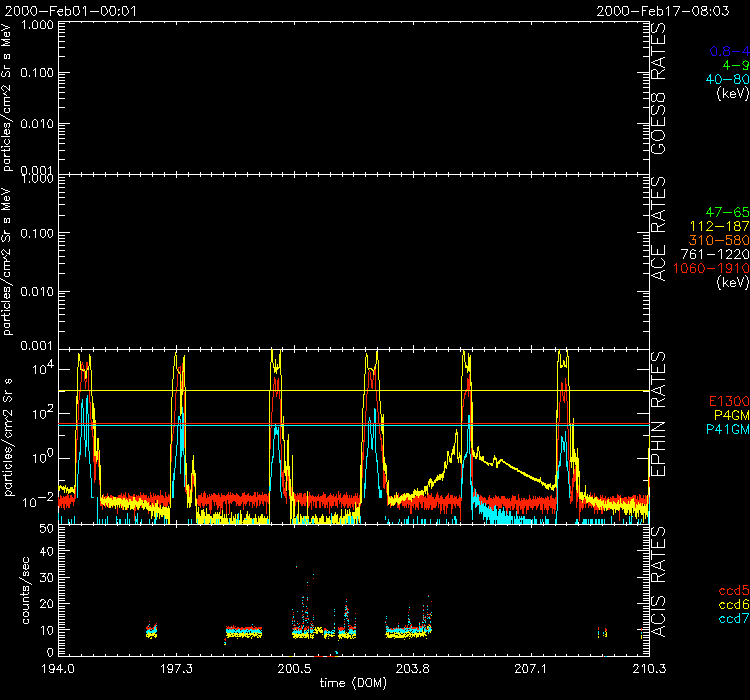Click the 200.5 tick on the time axis
Viewport: 750px width, 700px height.
[295, 667]
